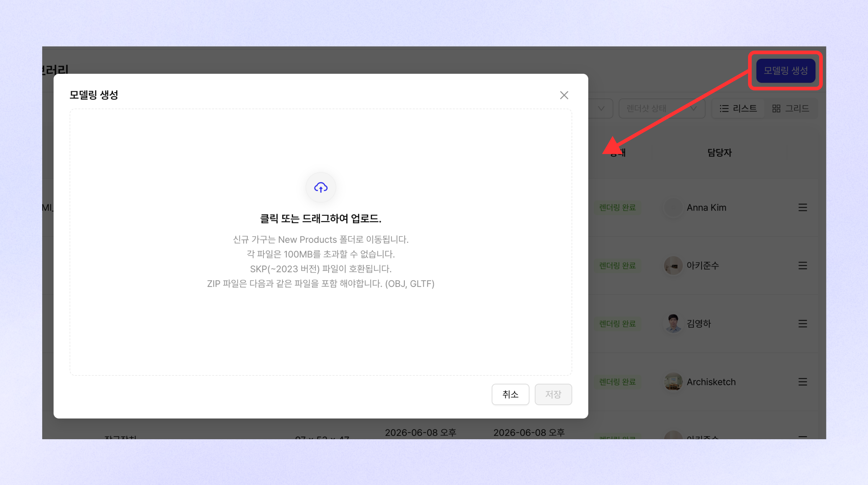Click 렌더링 완료 badge for Archisketch

click(x=617, y=382)
